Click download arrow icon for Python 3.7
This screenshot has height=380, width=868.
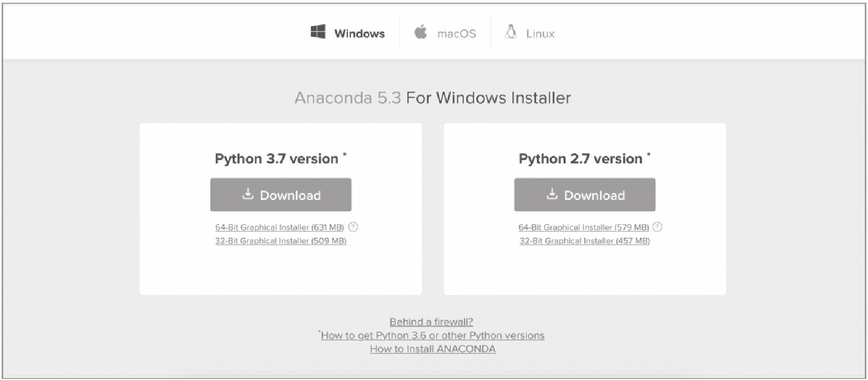click(x=248, y=194)
